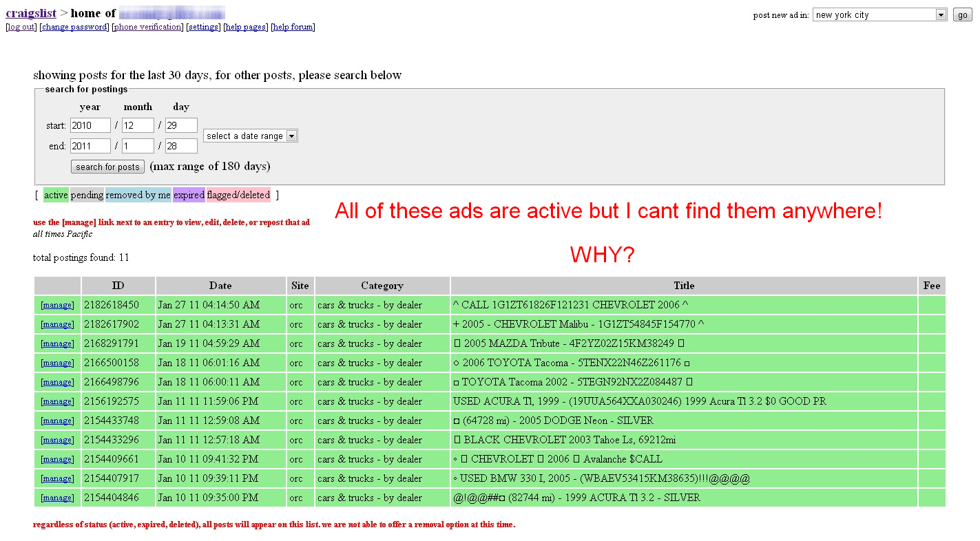
Task: Click the Title column header
Action: point(684,286)
